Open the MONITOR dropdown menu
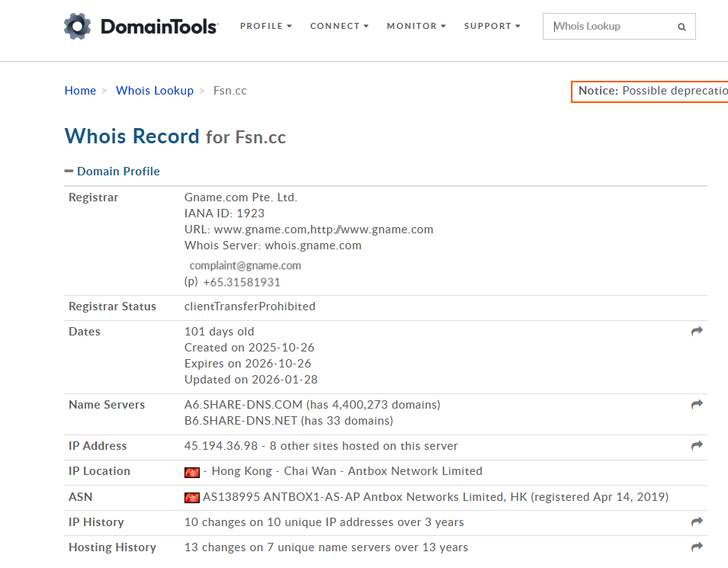The width and height of the screenshot is (728, 568). click(416, 27)
